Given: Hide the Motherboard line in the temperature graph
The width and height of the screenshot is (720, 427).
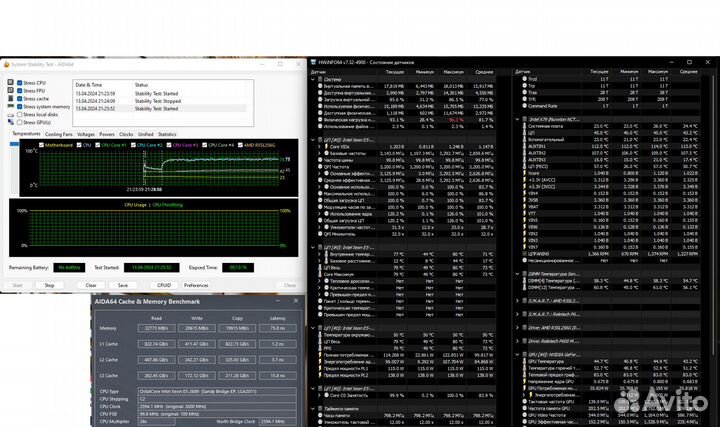Looking at the screenshot, I should [41, 145].
